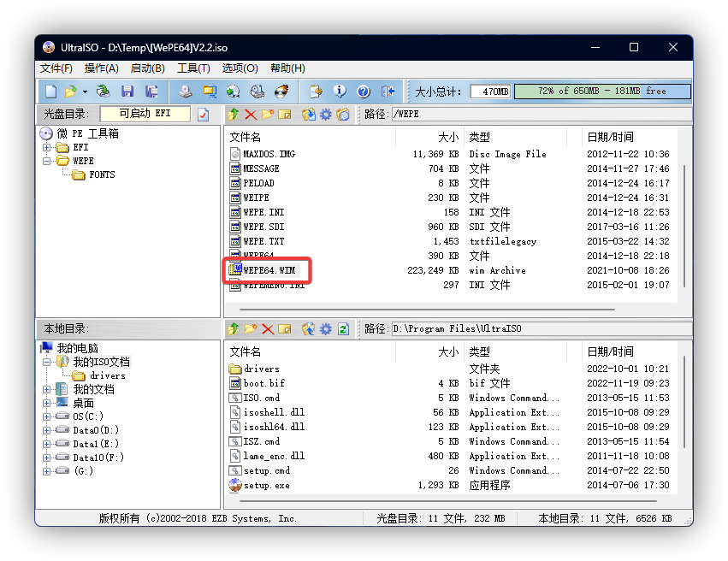
Task: Create a new ISO document with the New icon
Action: 50,91
